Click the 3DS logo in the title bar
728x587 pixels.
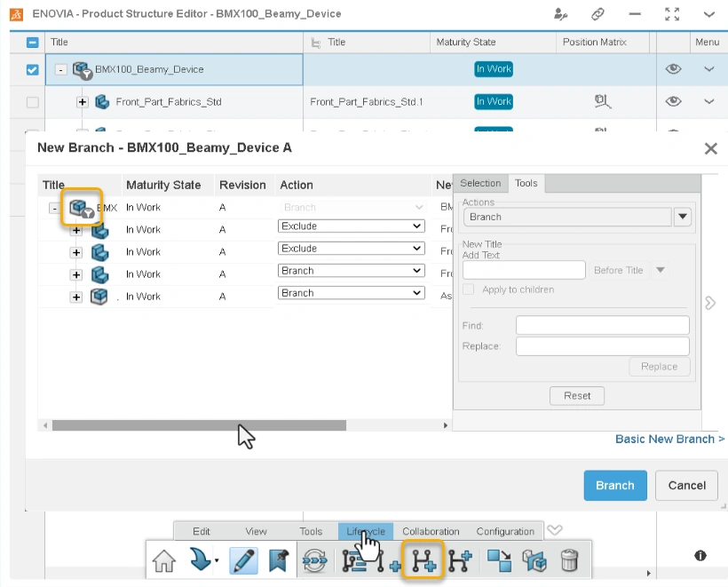coord(17,14)
